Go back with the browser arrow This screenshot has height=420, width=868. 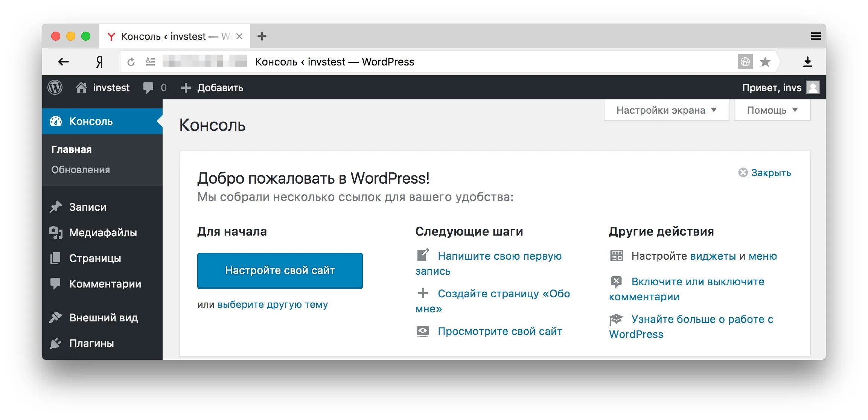[x=64, y=61]
